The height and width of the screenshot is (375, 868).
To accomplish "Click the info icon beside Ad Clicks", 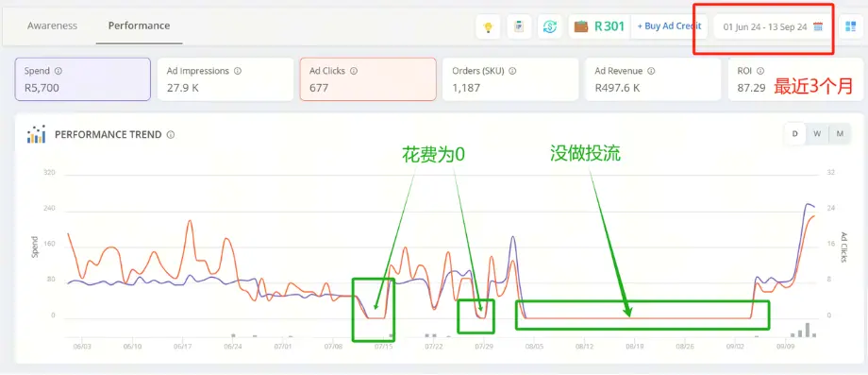I will pos(354,71).
